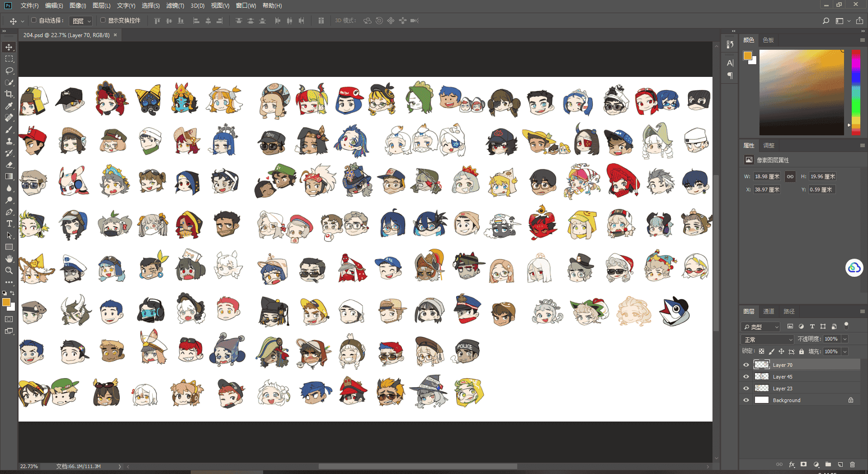Hide Layer 70 visibility eye

pos(746,365)
